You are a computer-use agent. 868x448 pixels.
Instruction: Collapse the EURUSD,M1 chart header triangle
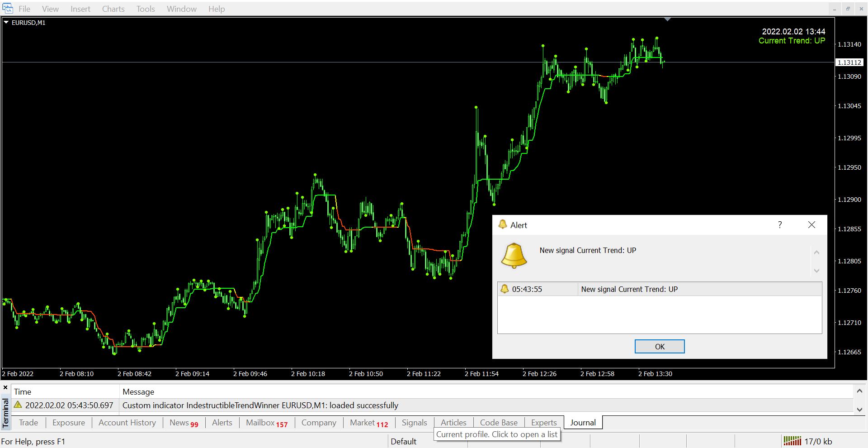(6, 23)
